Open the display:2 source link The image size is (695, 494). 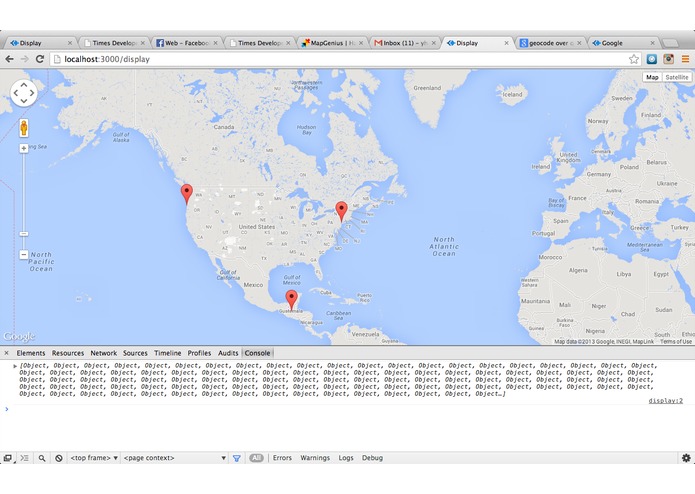coord(665,401)
